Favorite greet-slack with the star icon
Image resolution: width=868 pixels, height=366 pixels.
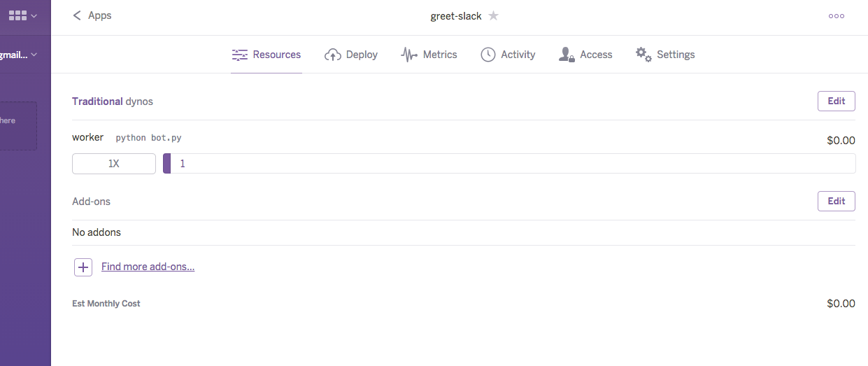tap(493, 15)
